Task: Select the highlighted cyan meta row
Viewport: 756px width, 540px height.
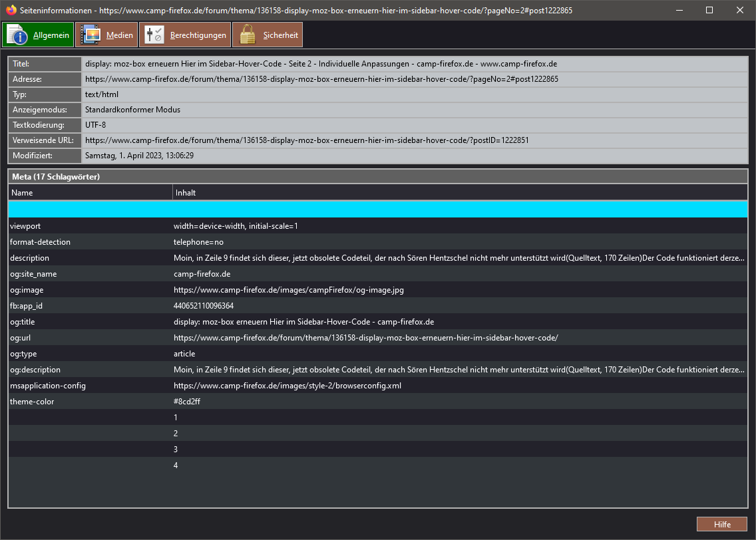Action: click(x=377, y=209)
